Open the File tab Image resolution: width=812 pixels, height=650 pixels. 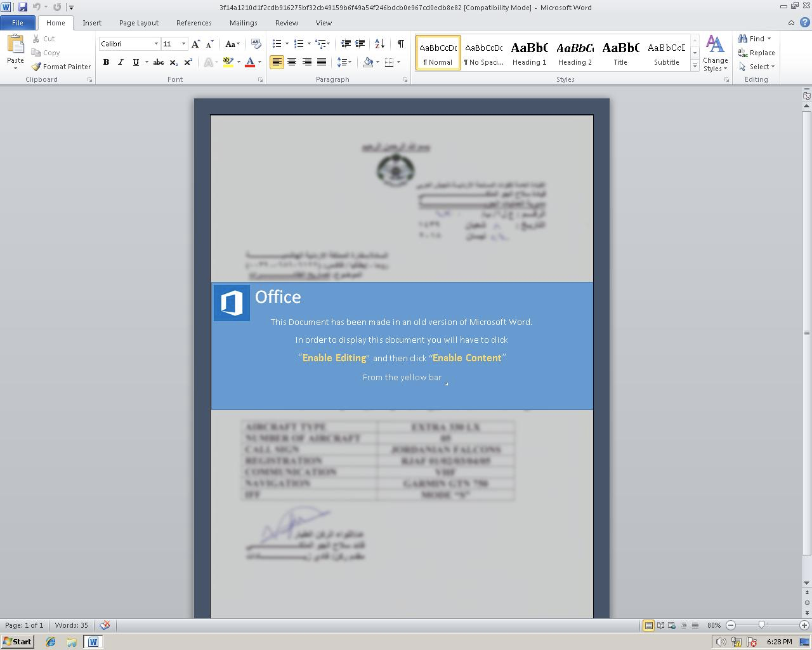point(18,23)
